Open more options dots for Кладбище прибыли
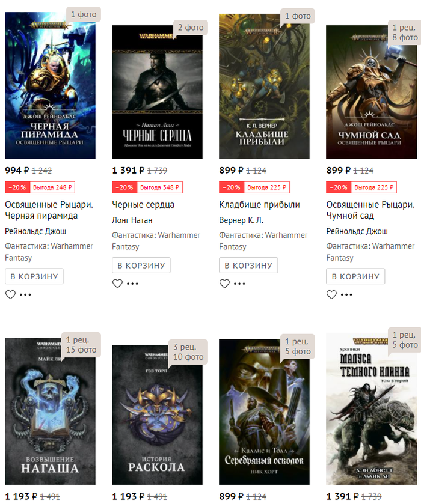 (x=239, y=284)
